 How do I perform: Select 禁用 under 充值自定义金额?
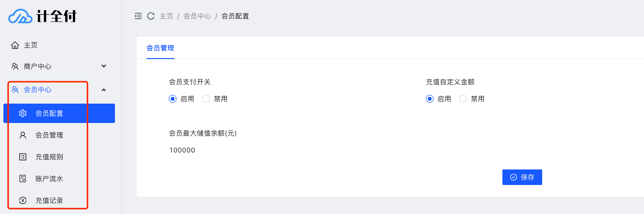[472, 99]
